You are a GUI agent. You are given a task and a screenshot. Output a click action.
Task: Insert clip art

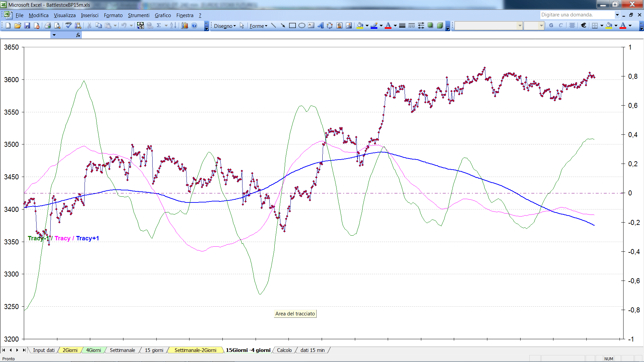(x=339, y=26)
